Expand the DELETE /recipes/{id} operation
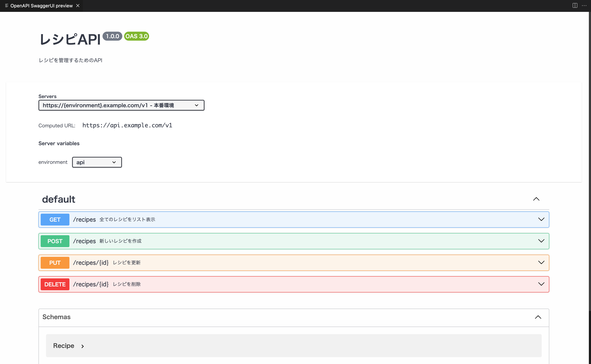This screenshot has height=364, width=591. tap(541, 284)
